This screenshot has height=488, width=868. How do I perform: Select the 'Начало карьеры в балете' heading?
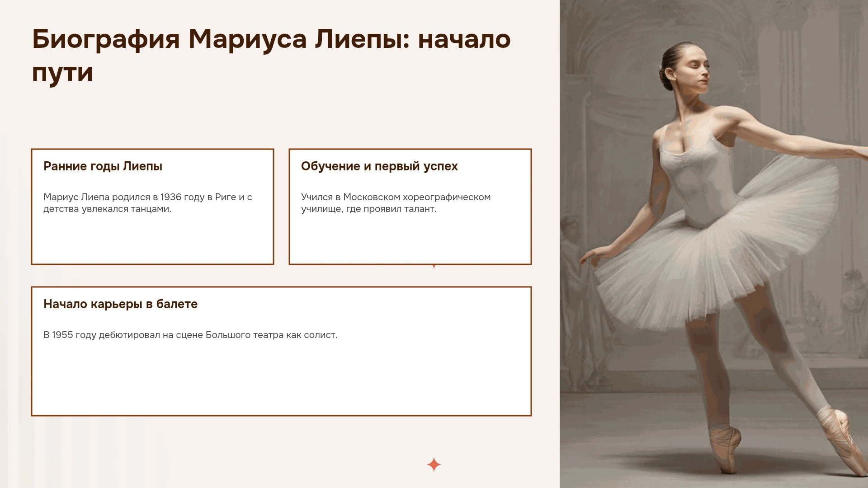[x=120, y=304]
